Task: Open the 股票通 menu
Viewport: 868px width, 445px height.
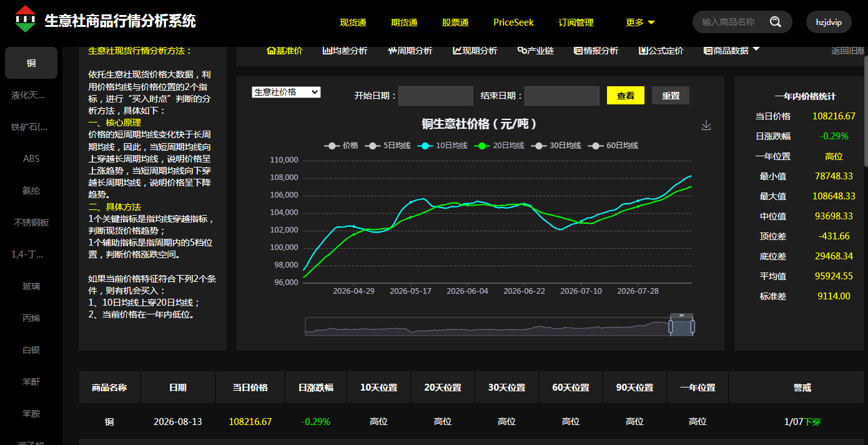Action: (x=455, y=22)
